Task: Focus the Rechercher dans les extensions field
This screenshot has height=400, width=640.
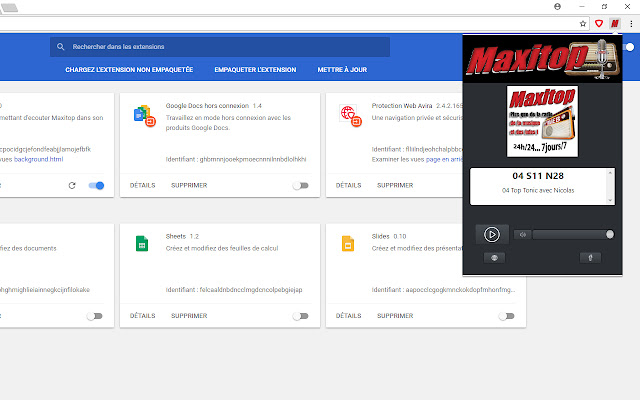Action: (220, 47)
